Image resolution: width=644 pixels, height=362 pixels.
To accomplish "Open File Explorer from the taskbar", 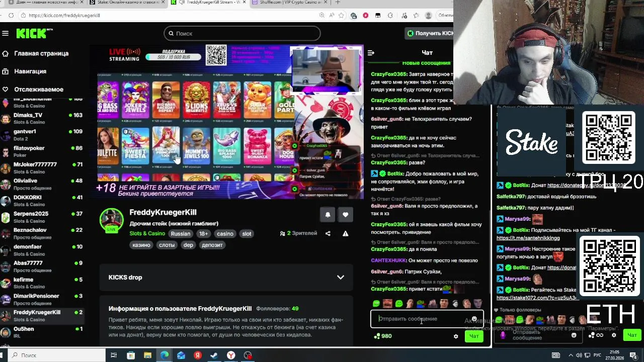I will (147, 355).
